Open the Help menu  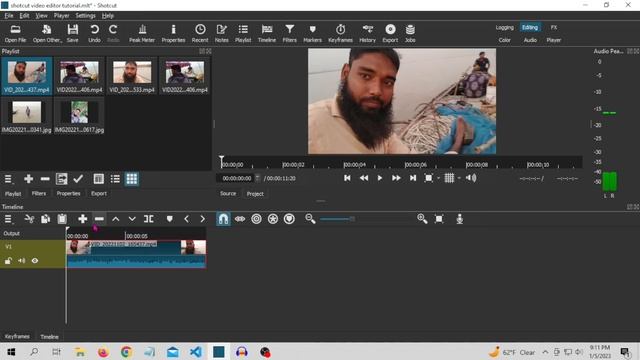click(x=108, y=16)
